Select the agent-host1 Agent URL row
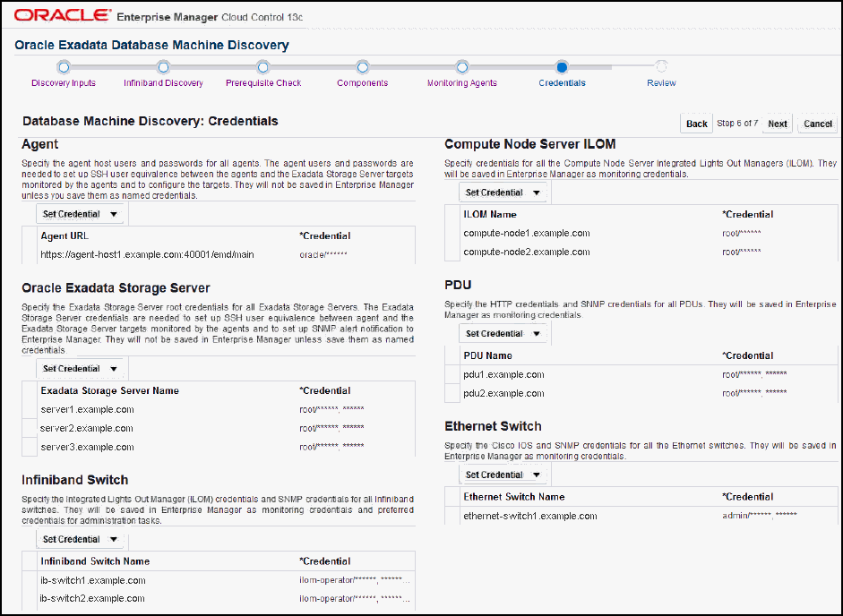Viewport: 843px width, 616px height. pyautogui.click(x=219, y=255)
